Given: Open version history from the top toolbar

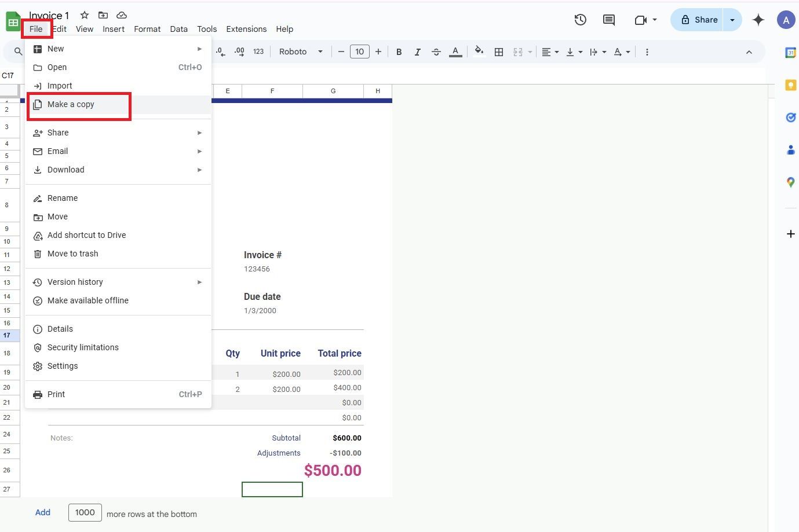Looking at the screenshot, I should pyautogui.click(x=580, y=19).
